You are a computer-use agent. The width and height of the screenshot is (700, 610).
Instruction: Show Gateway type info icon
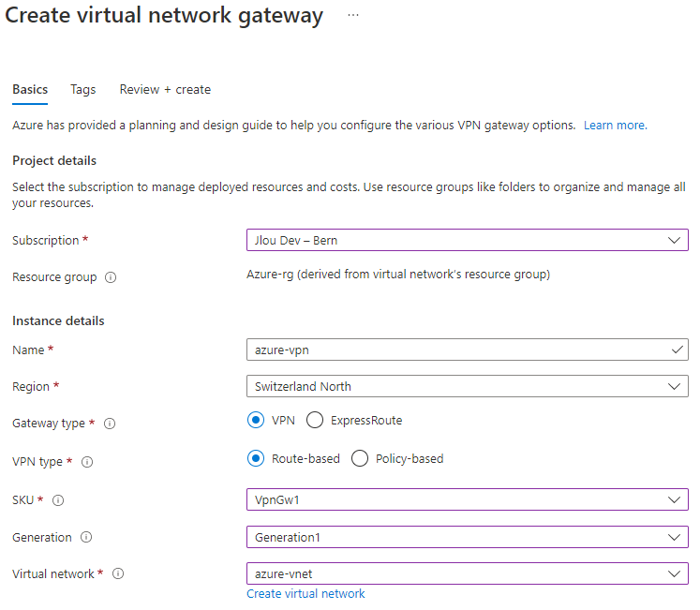click(x=110, y=424)
